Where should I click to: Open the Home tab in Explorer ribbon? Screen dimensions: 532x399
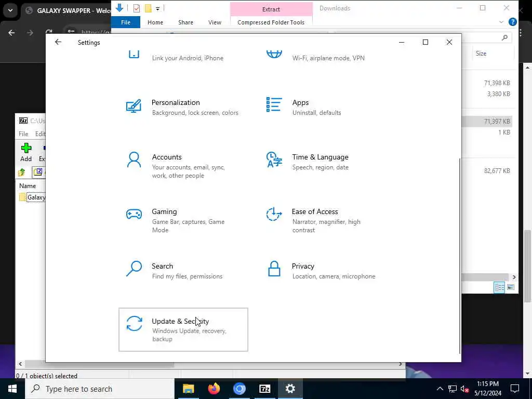tap(155, 22)
